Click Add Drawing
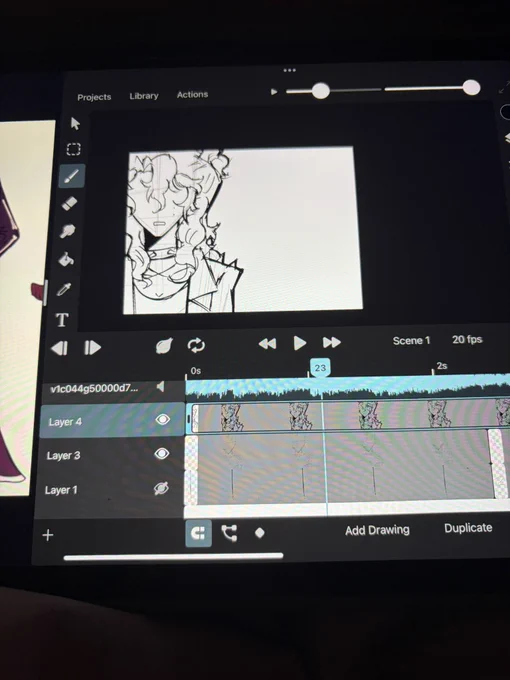The height and width of the screenshot is (680, 510). click(377, 530)
